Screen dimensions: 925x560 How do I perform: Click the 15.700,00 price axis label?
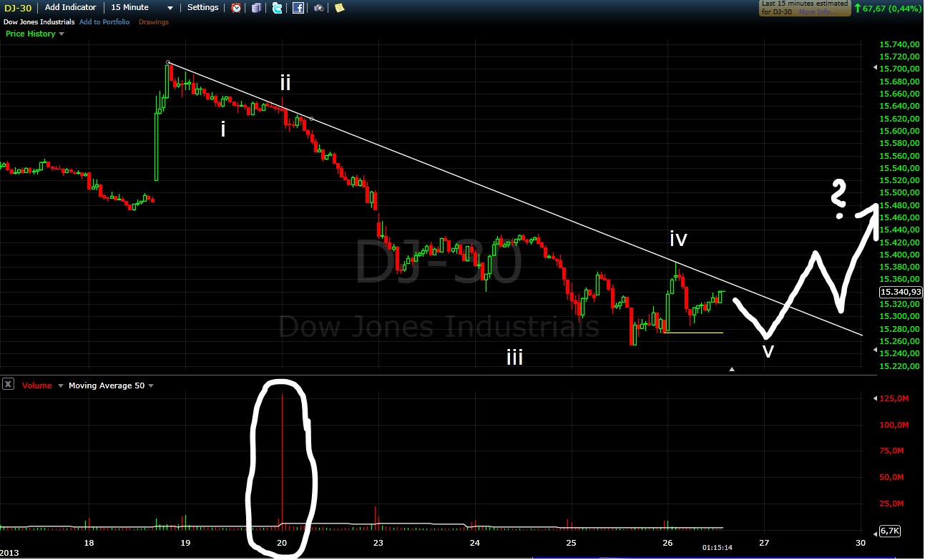(x=899, y=69)
